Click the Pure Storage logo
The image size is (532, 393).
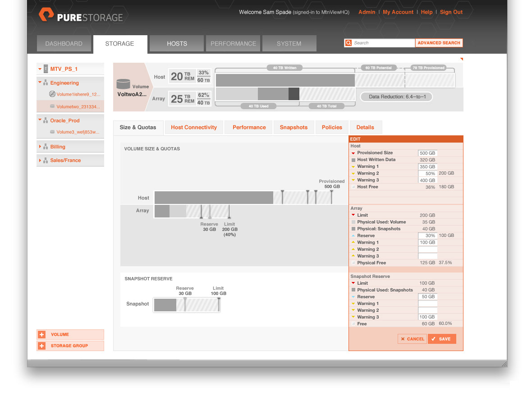[81, 15]
